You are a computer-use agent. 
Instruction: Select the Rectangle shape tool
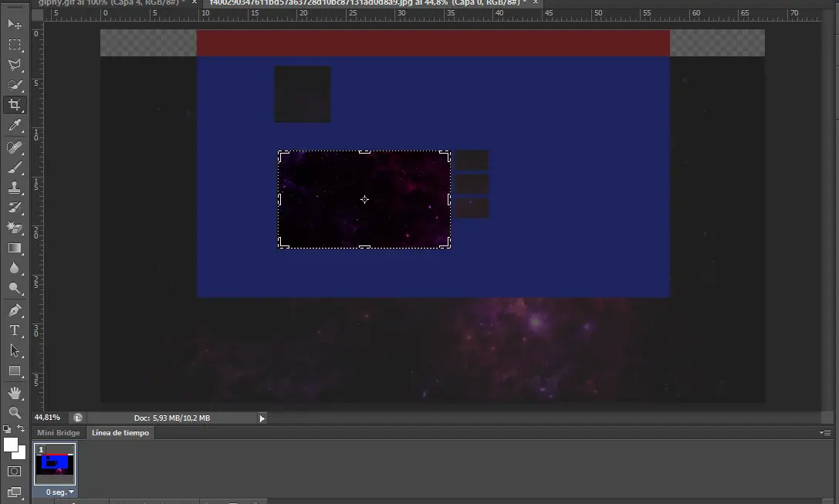[15, 370]
